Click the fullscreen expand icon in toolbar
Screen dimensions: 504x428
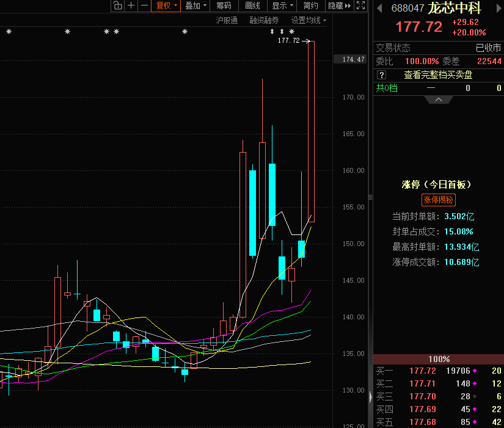point(362,5)
